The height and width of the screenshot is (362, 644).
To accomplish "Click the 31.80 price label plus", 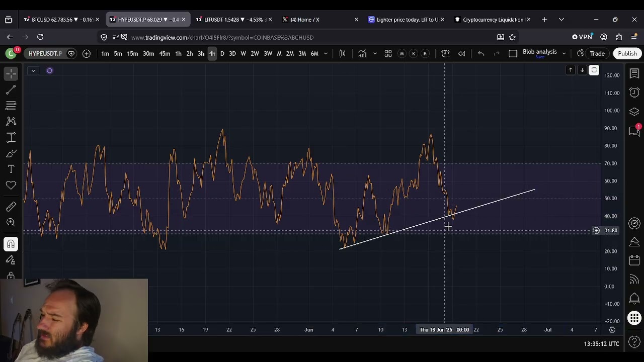I will pyautogui.click(x=596, y=231).
